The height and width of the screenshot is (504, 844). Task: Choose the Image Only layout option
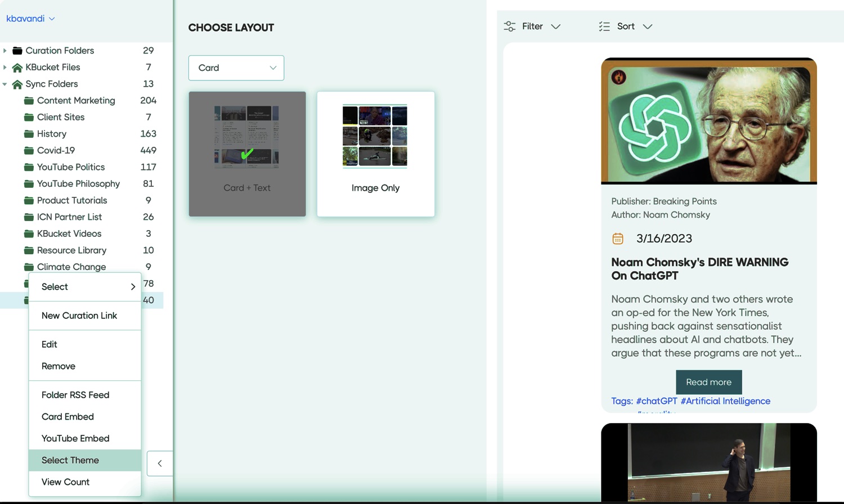[x=375, y=154]
